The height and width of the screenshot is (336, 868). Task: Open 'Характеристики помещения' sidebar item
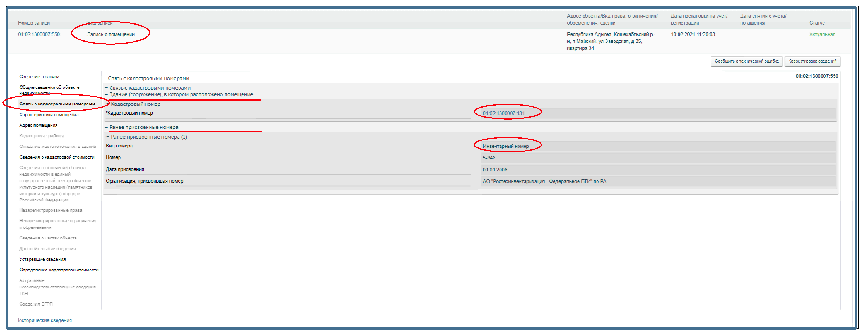pos(49,115)
